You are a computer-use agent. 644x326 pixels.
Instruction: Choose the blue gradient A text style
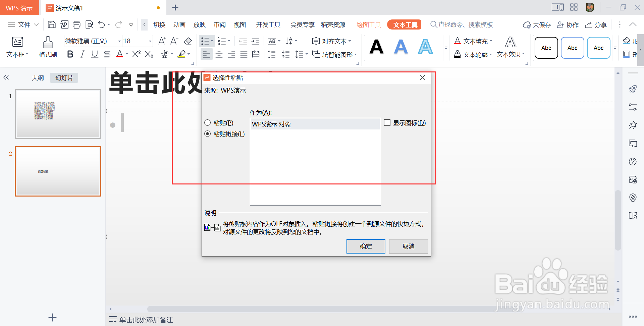click(x=401, y=47)
